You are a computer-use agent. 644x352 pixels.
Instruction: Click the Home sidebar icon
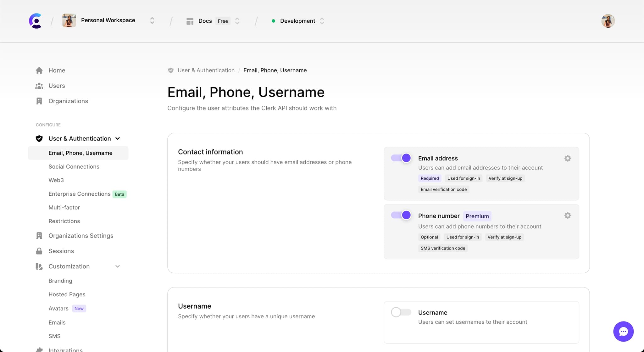click(39, 70)
